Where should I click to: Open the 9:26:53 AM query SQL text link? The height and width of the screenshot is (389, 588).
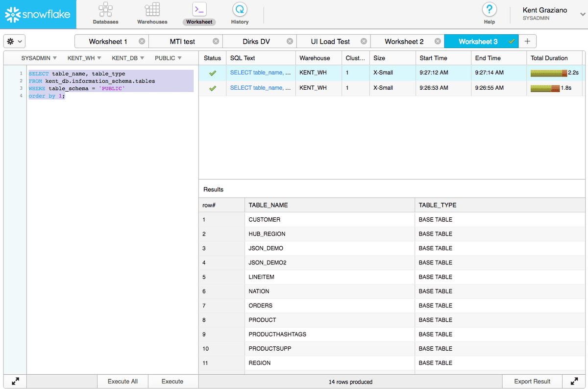[261, 88]
